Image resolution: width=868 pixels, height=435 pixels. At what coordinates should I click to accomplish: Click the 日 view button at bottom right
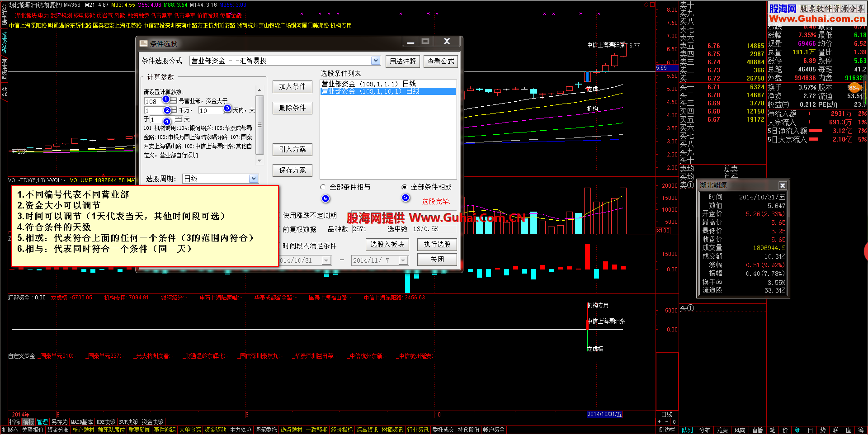point(811,430)
